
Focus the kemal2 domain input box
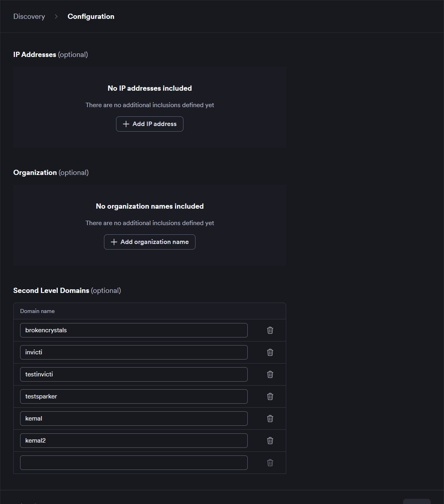(x=134, y=441)
